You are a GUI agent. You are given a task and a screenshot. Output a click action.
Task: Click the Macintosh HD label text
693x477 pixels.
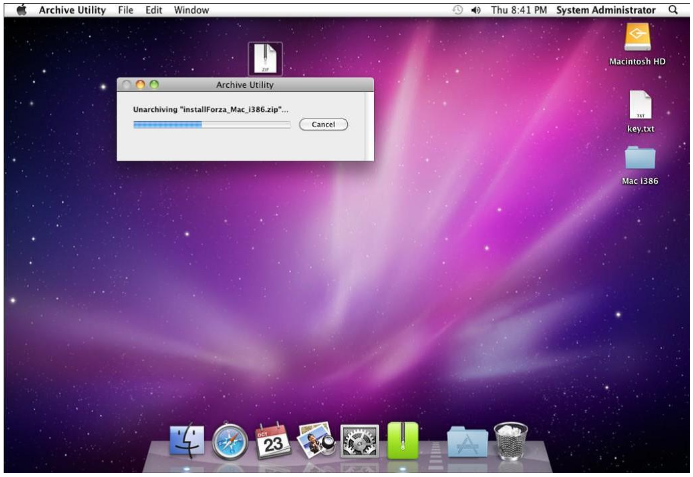click(x=637, y=61)
